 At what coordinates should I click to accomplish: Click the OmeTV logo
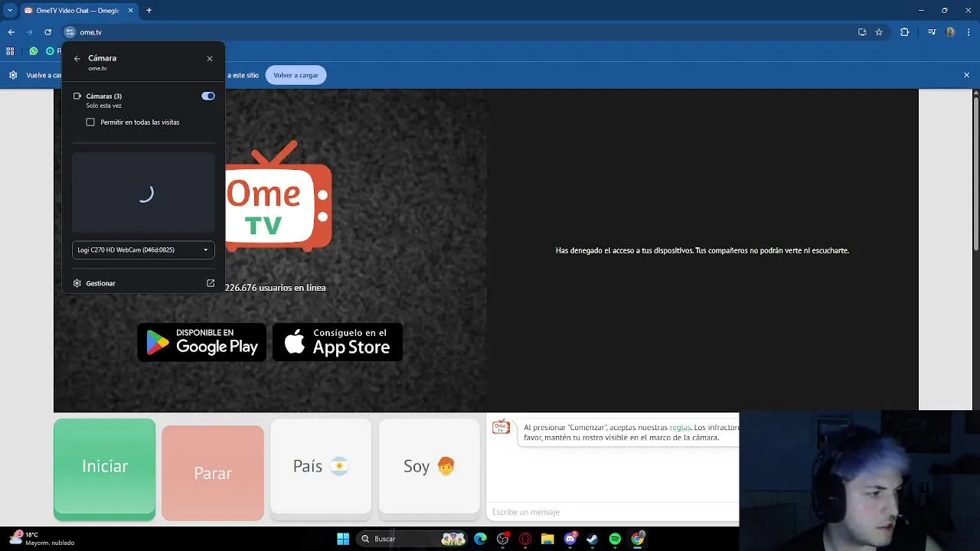pos(279,197)
